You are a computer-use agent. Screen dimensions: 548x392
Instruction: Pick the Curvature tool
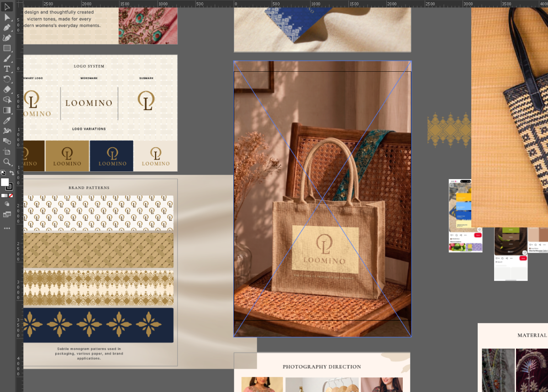tap(7, 38)
